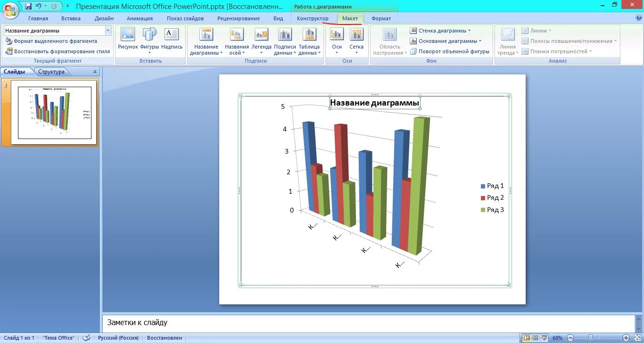
Task: Expand the current fragment selector combo box
Action: 108,31
